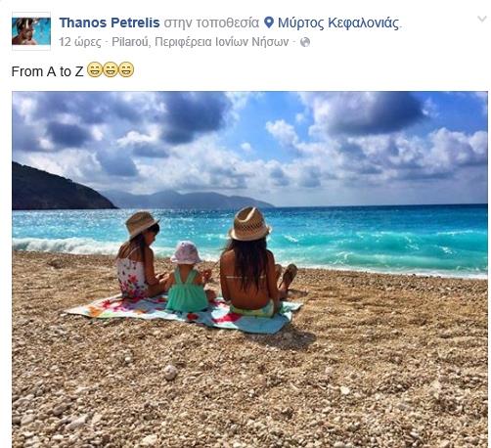The width and height of the screenshot is (491, 448).
Task: Open Thanos Petrelis profile picture thumbnail
Action: [31, 31]
